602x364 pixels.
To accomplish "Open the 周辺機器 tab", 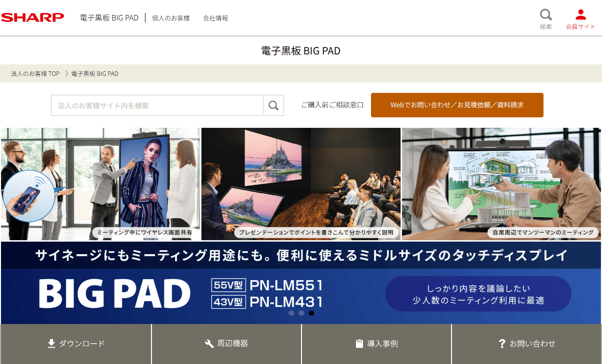I will pyautogui.click(x=226, y=344).
